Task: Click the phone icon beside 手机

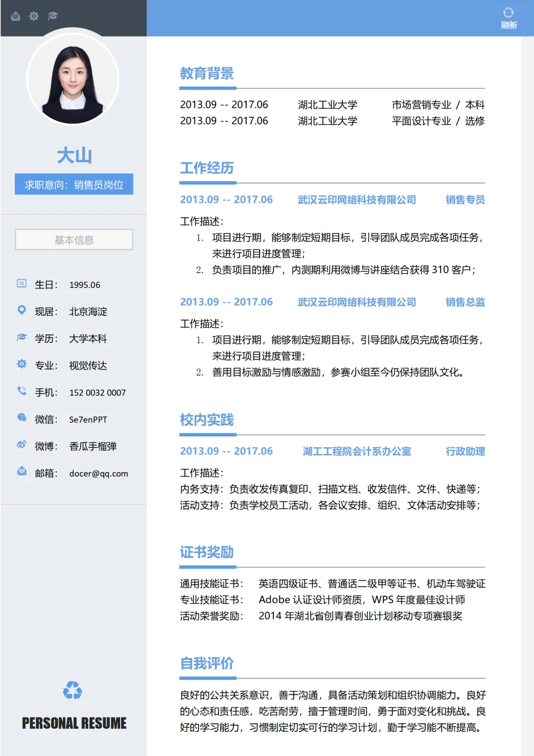Action: point(21,391)
